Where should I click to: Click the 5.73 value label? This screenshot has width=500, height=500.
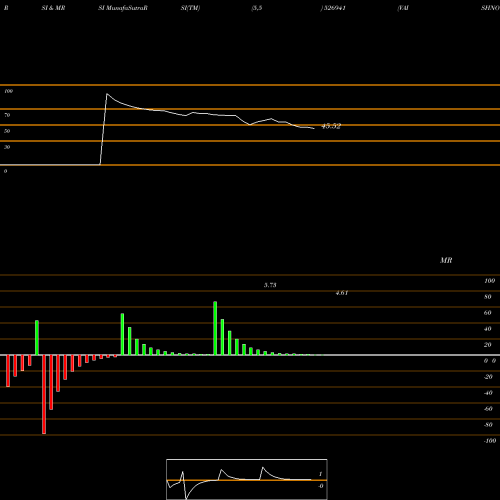(270, 285)
